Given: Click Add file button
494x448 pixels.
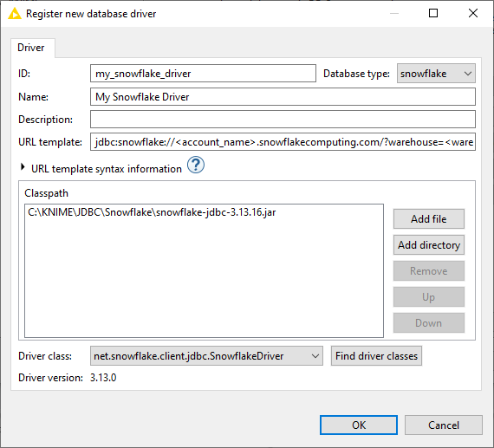Looking at the screenshot, I should point(428,219).
